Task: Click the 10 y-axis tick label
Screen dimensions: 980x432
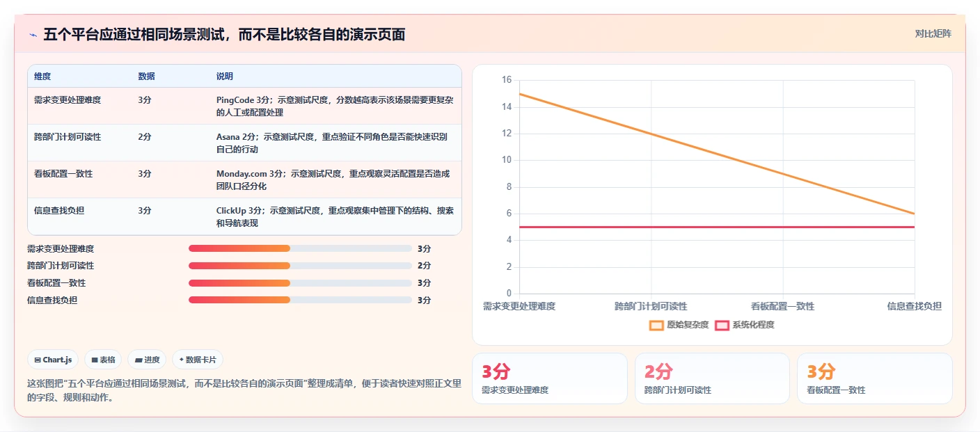Action: coord(506,160)
